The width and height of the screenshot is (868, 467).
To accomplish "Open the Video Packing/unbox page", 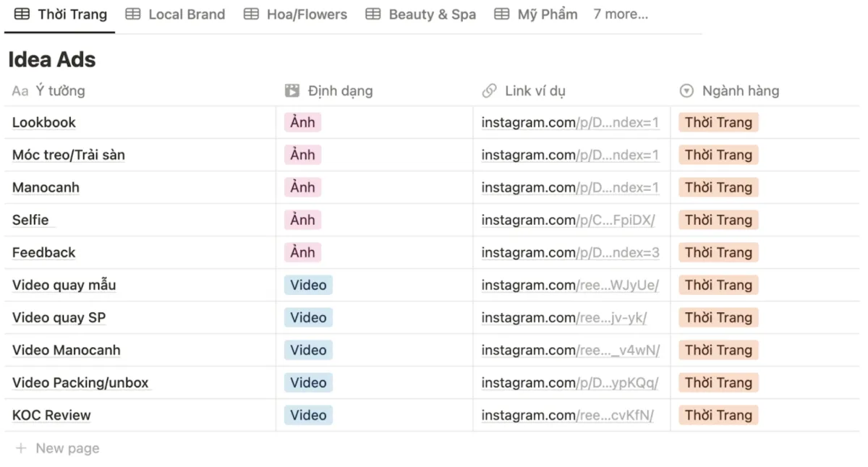I will 81,382.
